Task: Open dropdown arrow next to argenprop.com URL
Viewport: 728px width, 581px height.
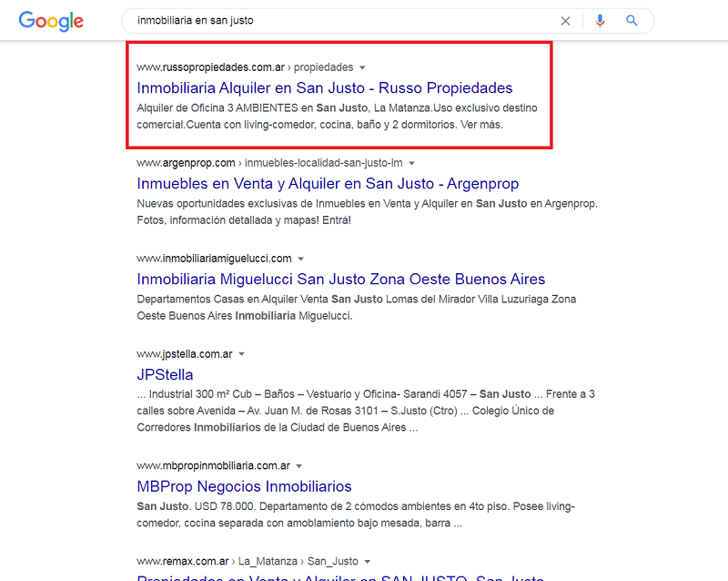Action: tap(411, 164)
